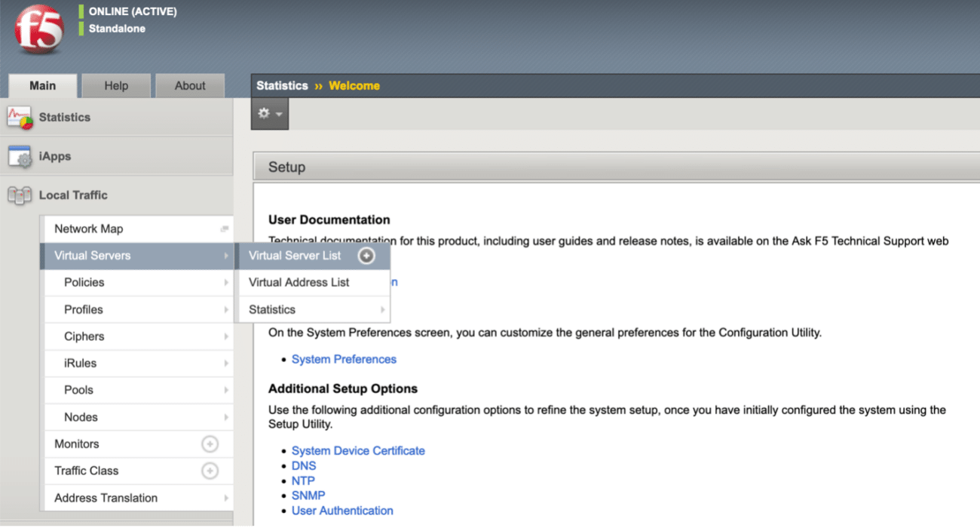The width and height of the screenshot is (980, 528).
Task: Click the plus icon next to Traffic Class
Action: pyautogui.click(x=211, y=471)
